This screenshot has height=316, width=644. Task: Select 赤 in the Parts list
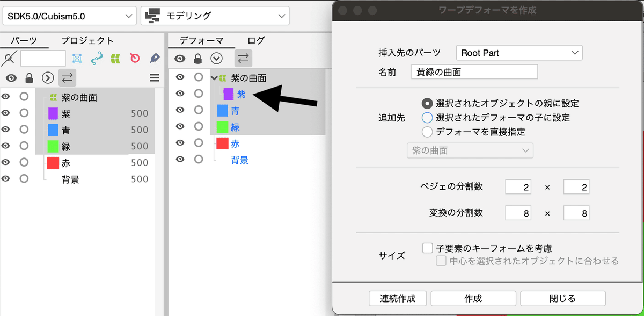click(66, 163)
